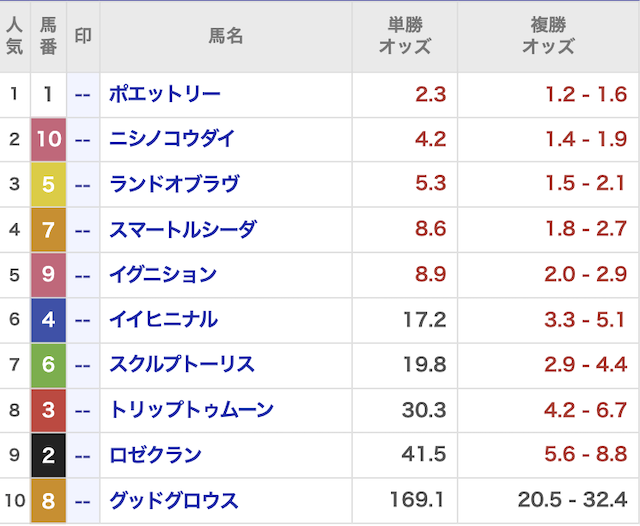Sort by 単勝オッズ column header
The image size is (640, 526).
pos(405,36)
